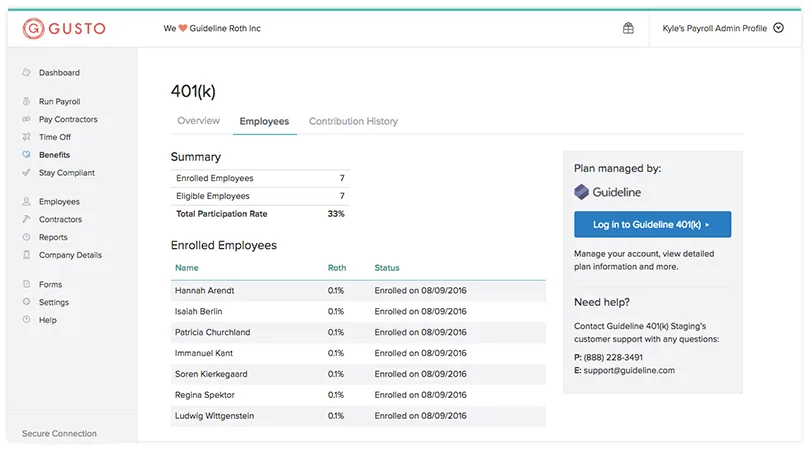The image size is (810, 450).
Task: Select Regina Spektor row name
Action: pos(205,395)
